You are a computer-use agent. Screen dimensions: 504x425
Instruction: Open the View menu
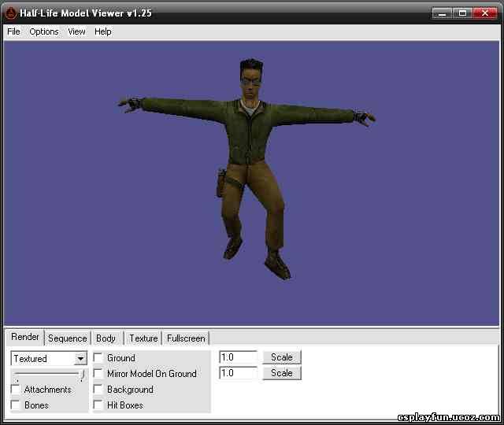point(76,31)
